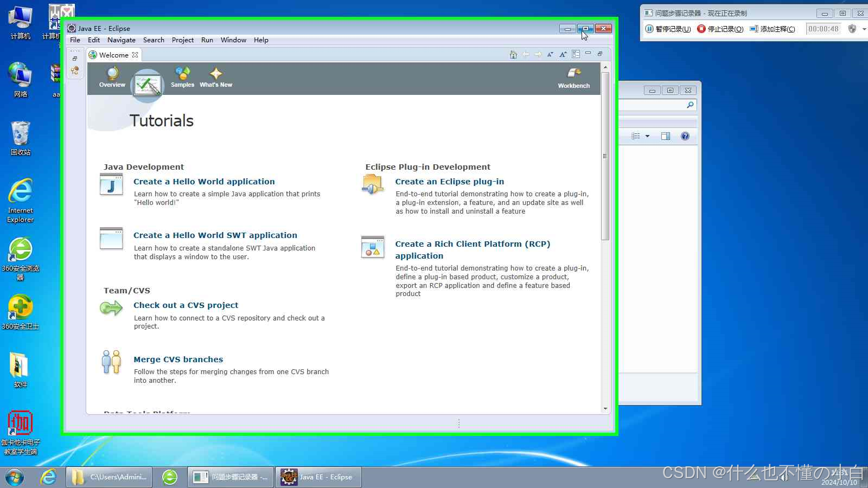
Task: Magnify Welcome page font size
Action: pos(563,54)
